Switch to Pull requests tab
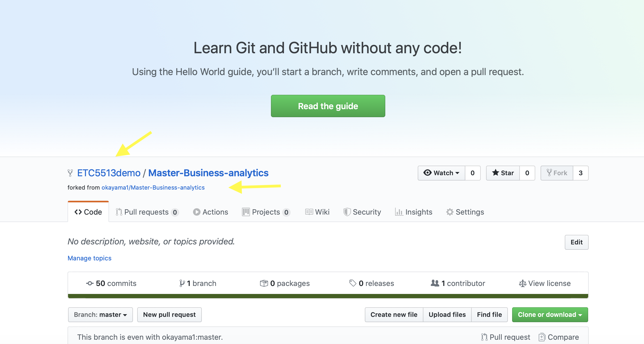Image resolution: width=644 pixels, height=344 pixels. click(147, 212)
